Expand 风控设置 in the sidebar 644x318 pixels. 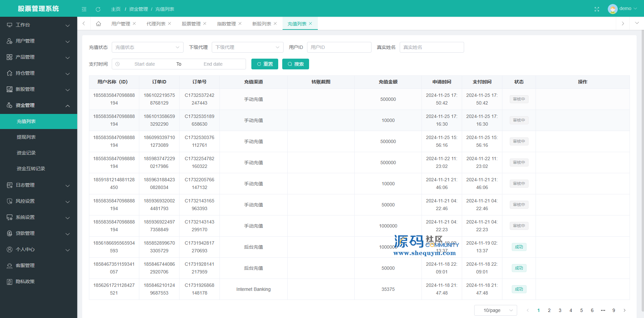(x=39, y=201)
